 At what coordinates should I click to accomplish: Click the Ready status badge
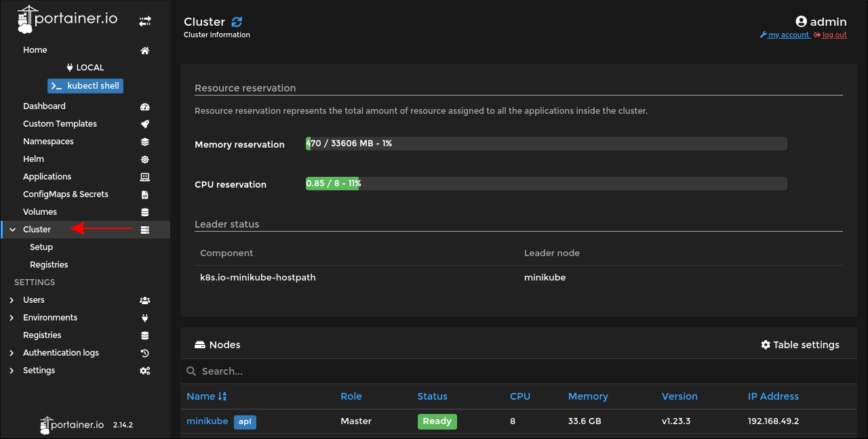click(437, 421)
